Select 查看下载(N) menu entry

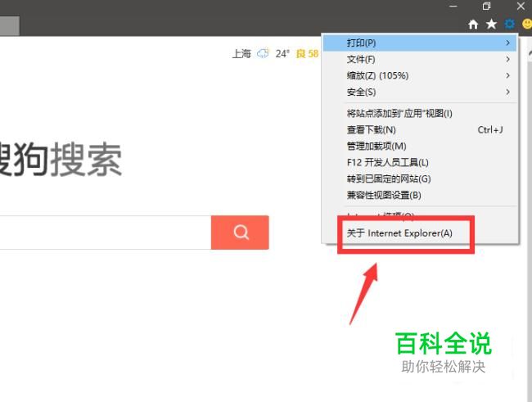point(420,129)
